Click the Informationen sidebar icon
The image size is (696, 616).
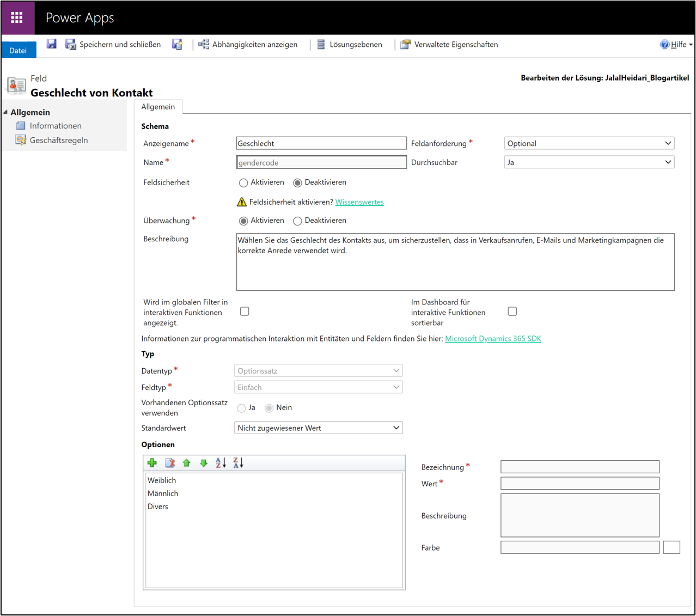coord(21,126)
